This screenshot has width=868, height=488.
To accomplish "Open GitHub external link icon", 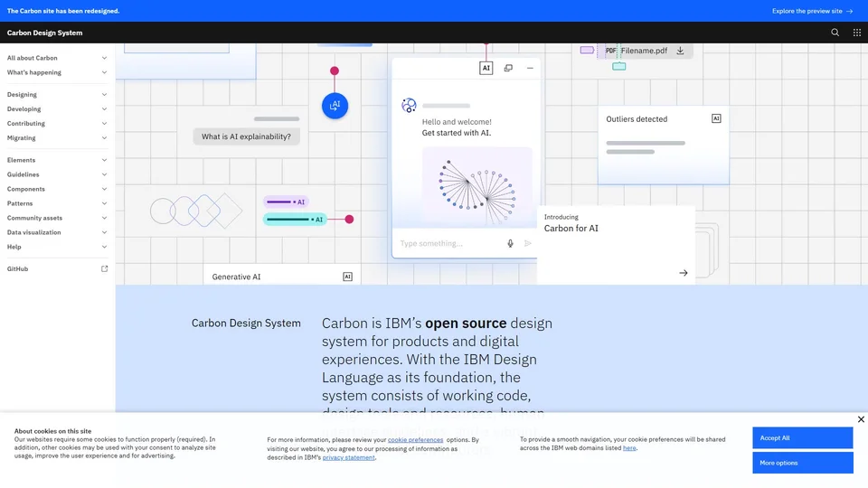I will pyautogui.click(x=104, y=269).
